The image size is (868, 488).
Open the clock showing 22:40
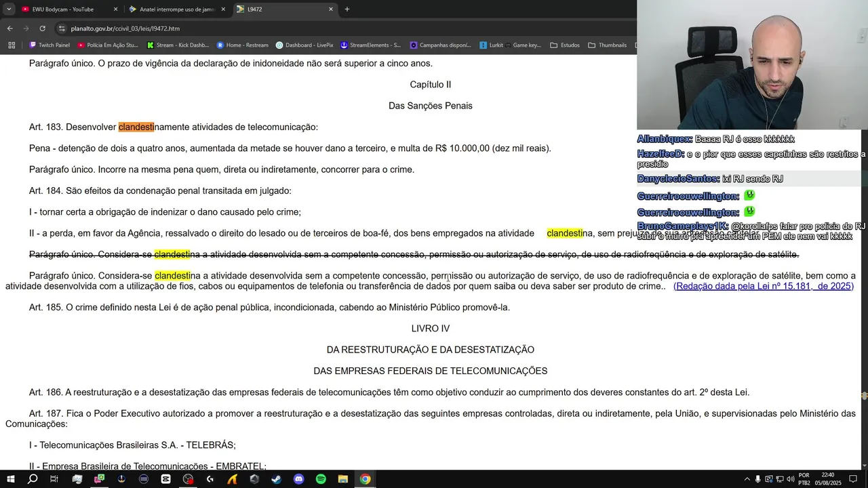pyautogui.click(x=828, y=479)
